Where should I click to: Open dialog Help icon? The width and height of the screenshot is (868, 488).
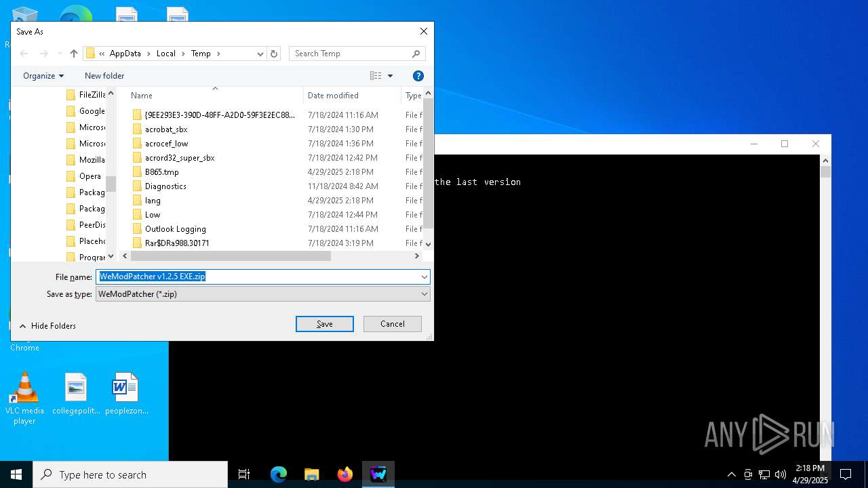pyautogui.click(x=418, y=76)
